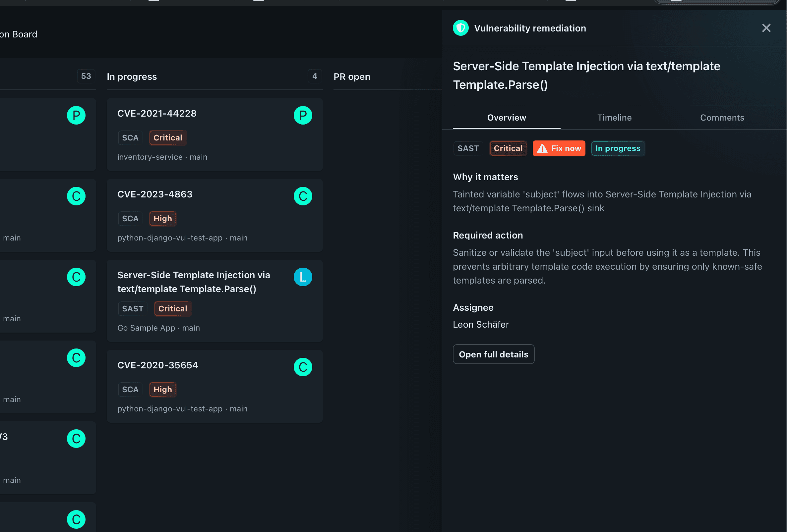Click the In progress count badge 4
Image resolution: width=787 pixels, height=532 pixels.
tap(315, 76)
